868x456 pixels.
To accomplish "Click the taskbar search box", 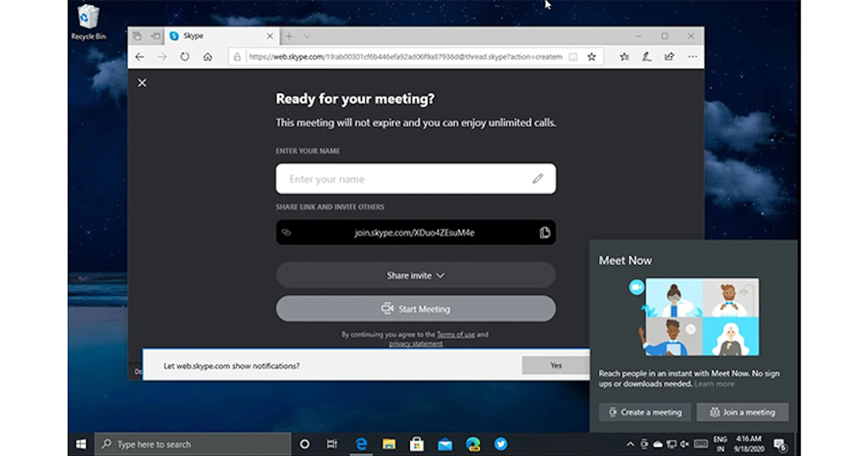I will [x=193, y=444].
